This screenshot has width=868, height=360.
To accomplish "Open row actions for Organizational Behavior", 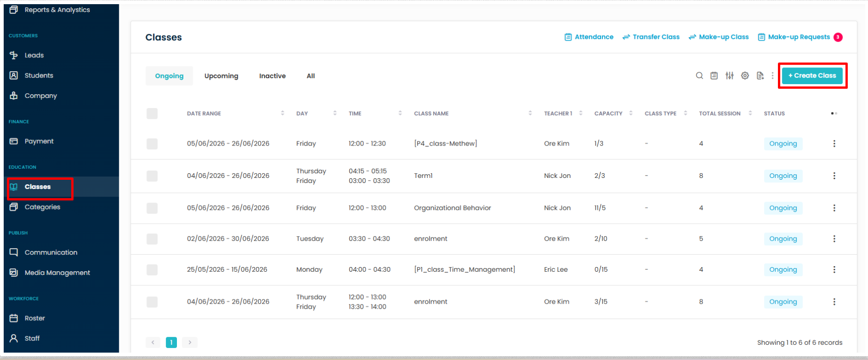I will (x=834, y=208).
